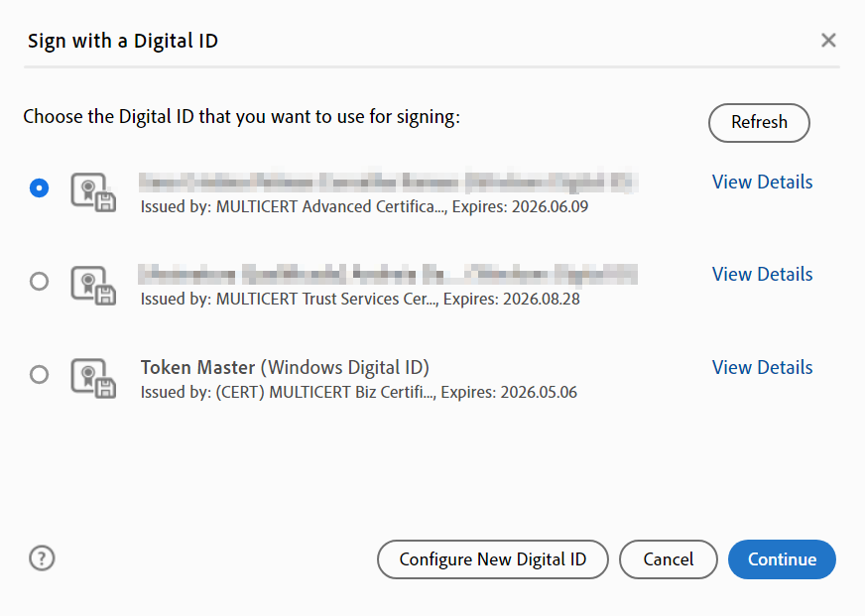This screenshot has width=865, height=616.
Task: Open Configure New Digital ID
Action: pos(492,559)
